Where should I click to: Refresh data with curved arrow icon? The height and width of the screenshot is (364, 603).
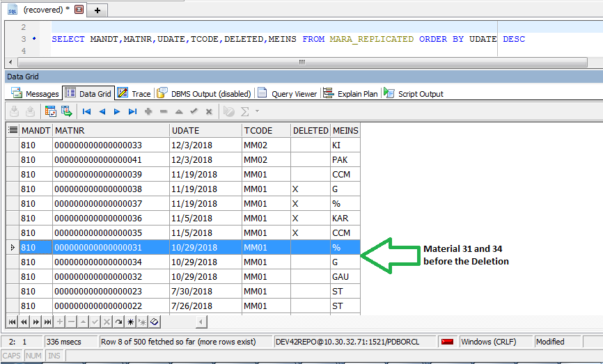click(x=119, y=322)
